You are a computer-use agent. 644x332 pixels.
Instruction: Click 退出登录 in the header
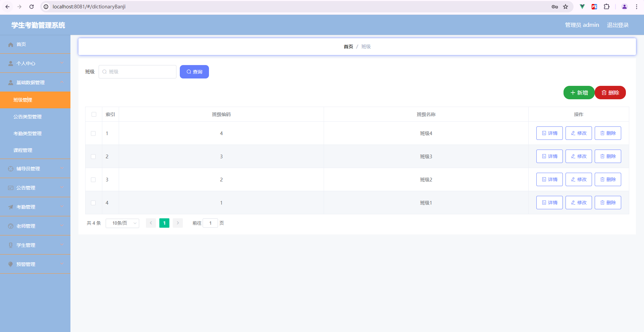click(x=618, y=25)
